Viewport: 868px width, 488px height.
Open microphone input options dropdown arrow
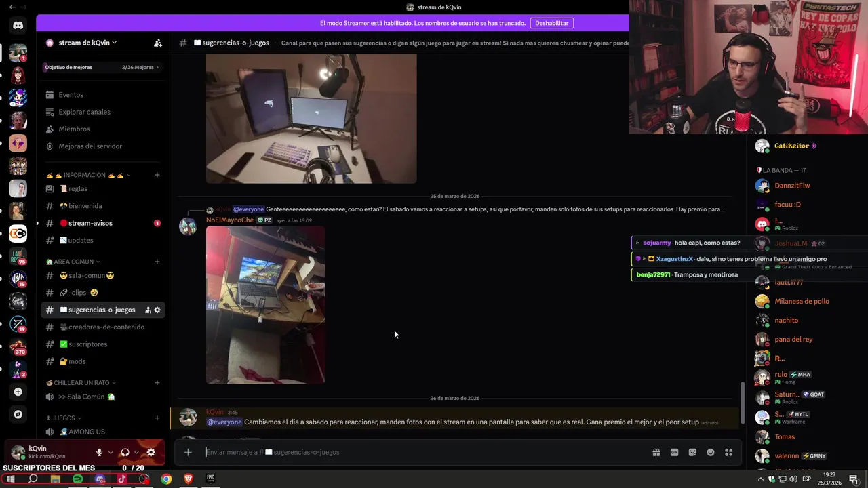110,452
